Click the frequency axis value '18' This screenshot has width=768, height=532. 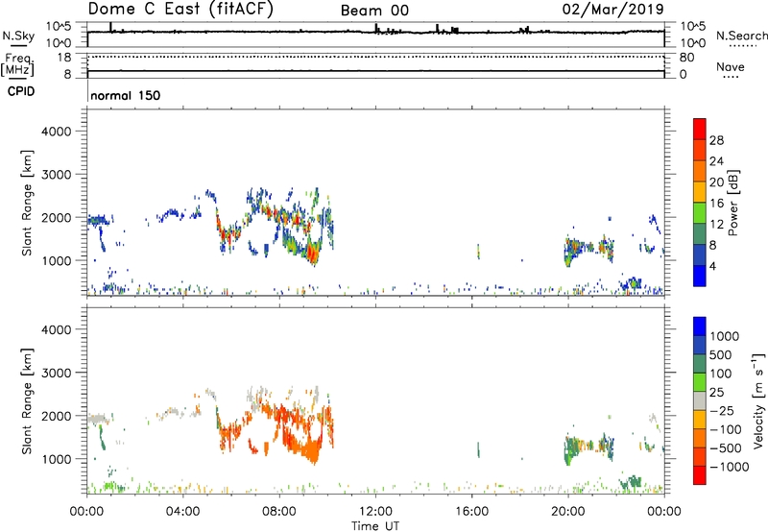(x=64, y=58)
